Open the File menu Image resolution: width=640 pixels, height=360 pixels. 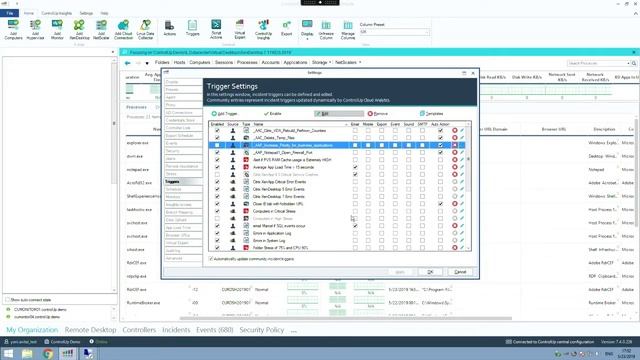click(x=9, y=13)
